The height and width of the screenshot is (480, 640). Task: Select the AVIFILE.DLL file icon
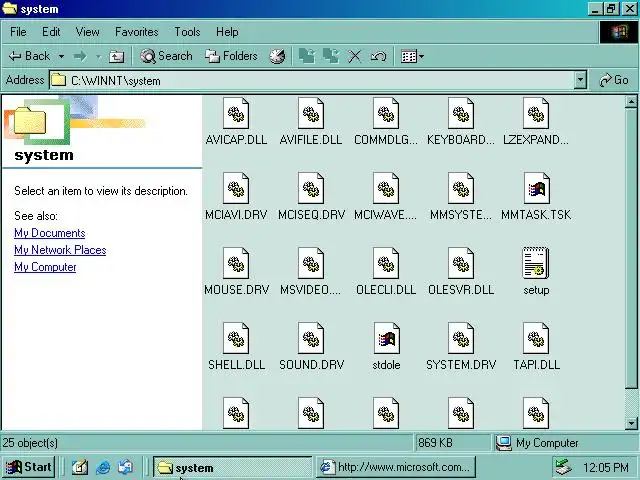[311, 113]
